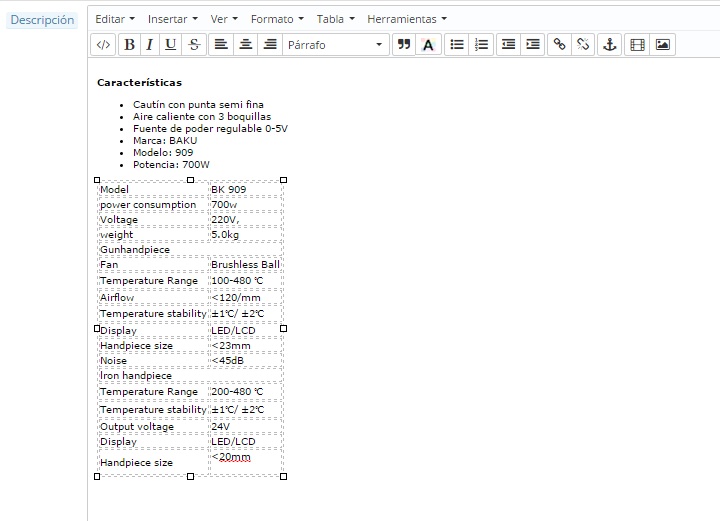Open the text color tool
Viewport: 720px width, 521px height.
[428, 45]
